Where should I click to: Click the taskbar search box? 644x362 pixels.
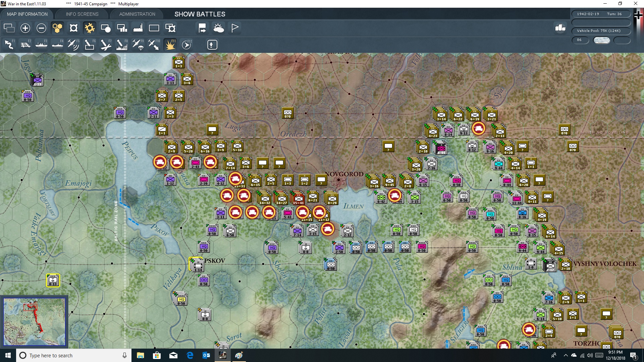pos(73,355)
